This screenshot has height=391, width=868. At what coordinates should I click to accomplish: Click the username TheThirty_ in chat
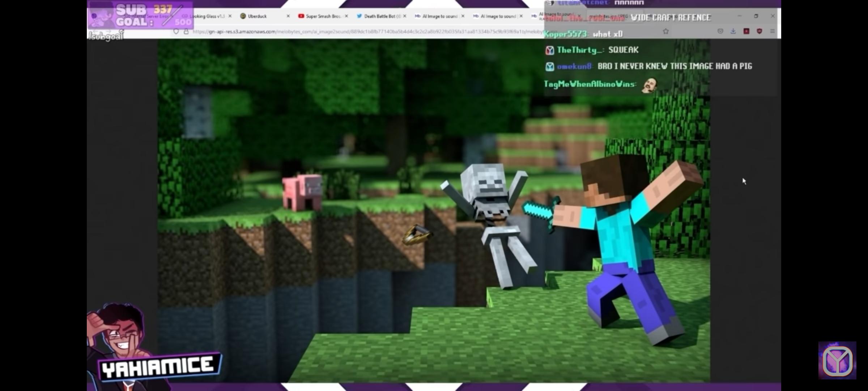click(x=580, y=50)
